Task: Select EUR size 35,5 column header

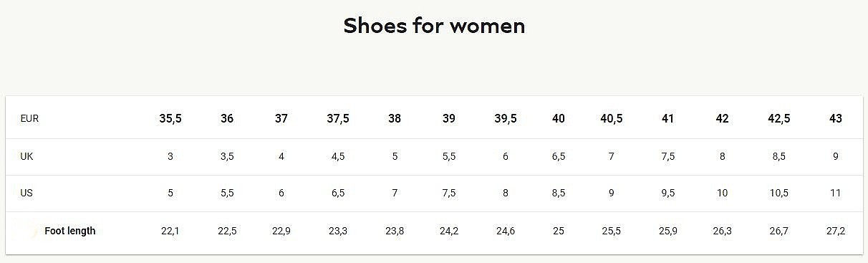Action: click(170, 119)
